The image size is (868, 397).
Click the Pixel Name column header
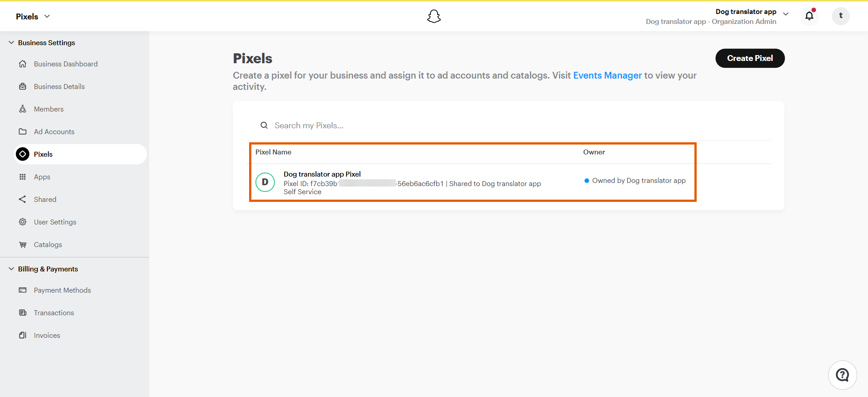274,152
